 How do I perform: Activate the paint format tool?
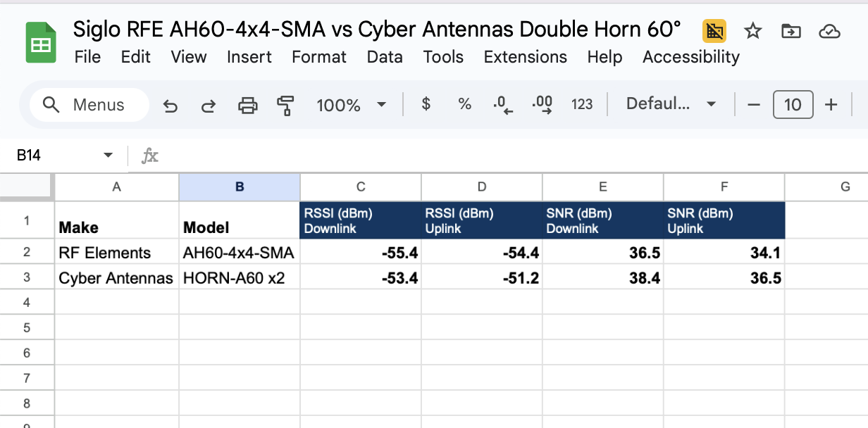click(285, 106)
